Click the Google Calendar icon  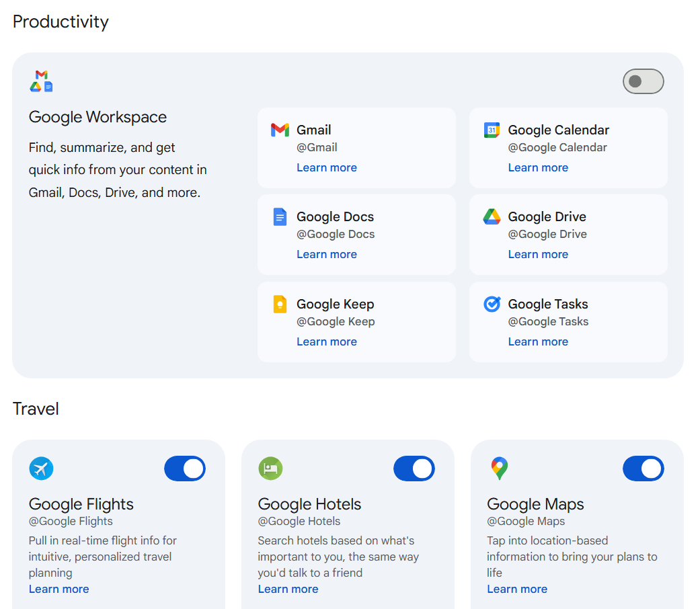[x=491, y=130]
